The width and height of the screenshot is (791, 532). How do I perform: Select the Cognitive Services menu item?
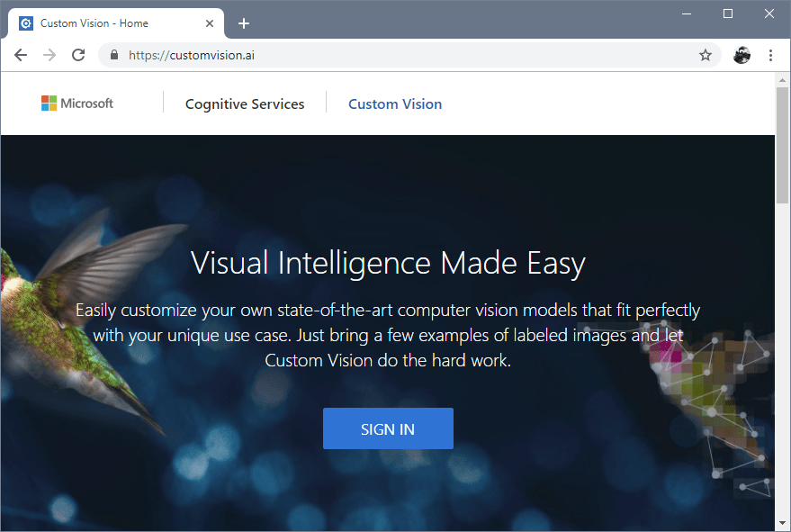coord(244,104)
